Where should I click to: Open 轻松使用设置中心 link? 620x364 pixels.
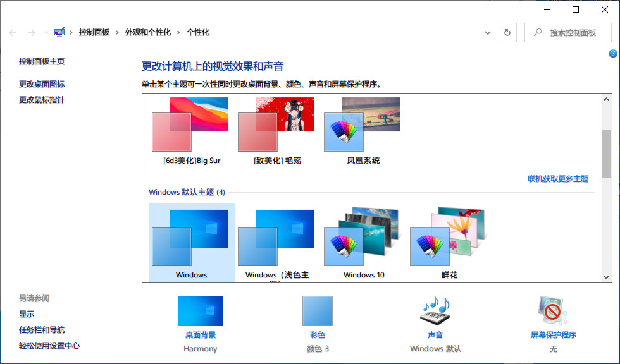(49, 346)
